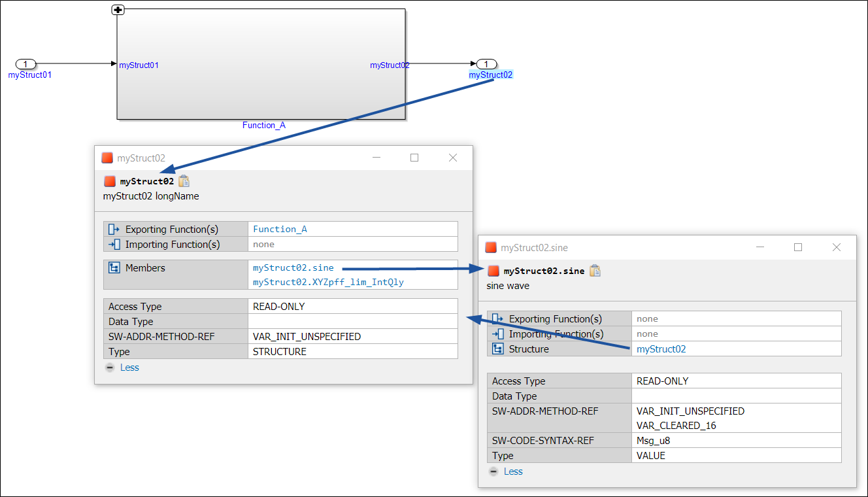
Task: Click the plus badge on Function_A subsystem
Action: 118,10
